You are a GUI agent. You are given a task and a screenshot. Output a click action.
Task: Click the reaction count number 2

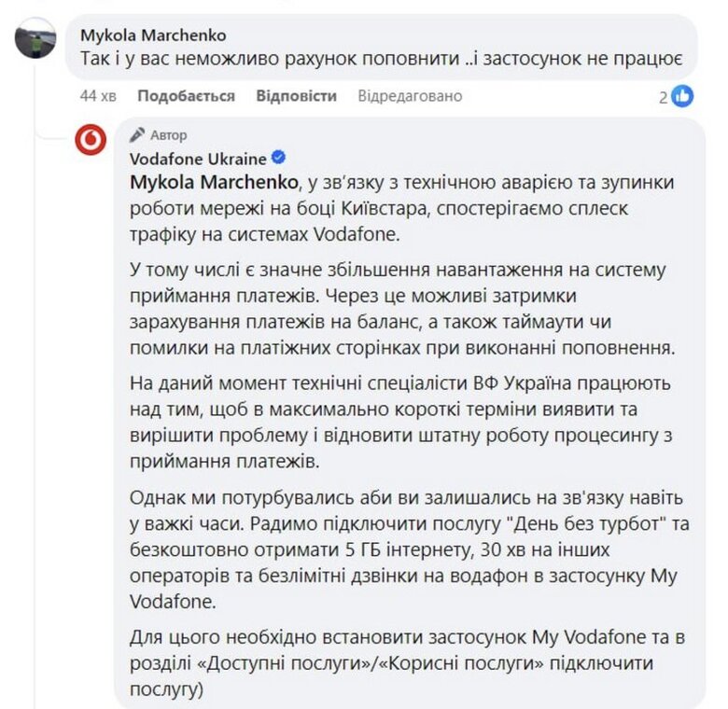coord(663,96)
